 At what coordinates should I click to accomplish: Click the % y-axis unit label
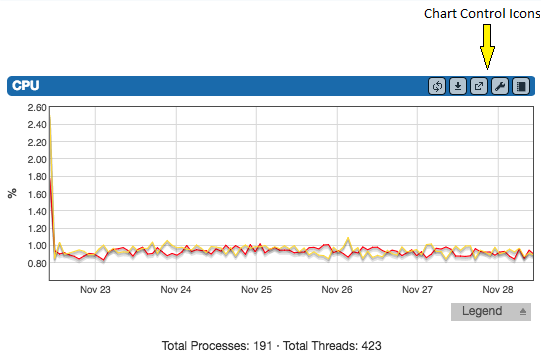12,193
